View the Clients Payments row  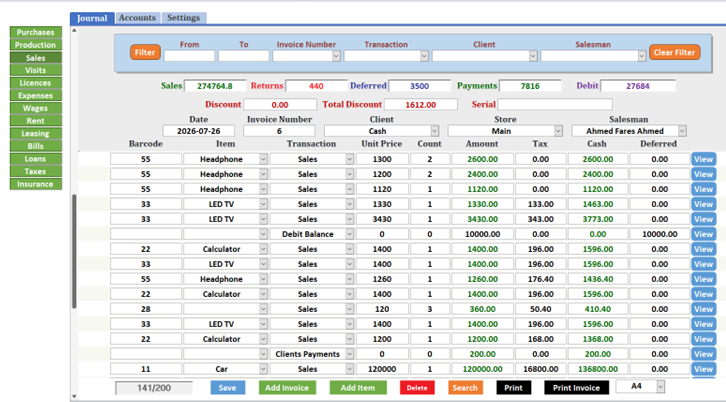click(704, 354)
